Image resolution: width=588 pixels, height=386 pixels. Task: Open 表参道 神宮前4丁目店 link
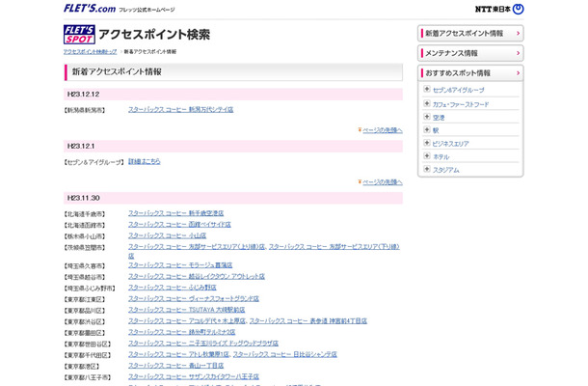click(x=308, y=321)
